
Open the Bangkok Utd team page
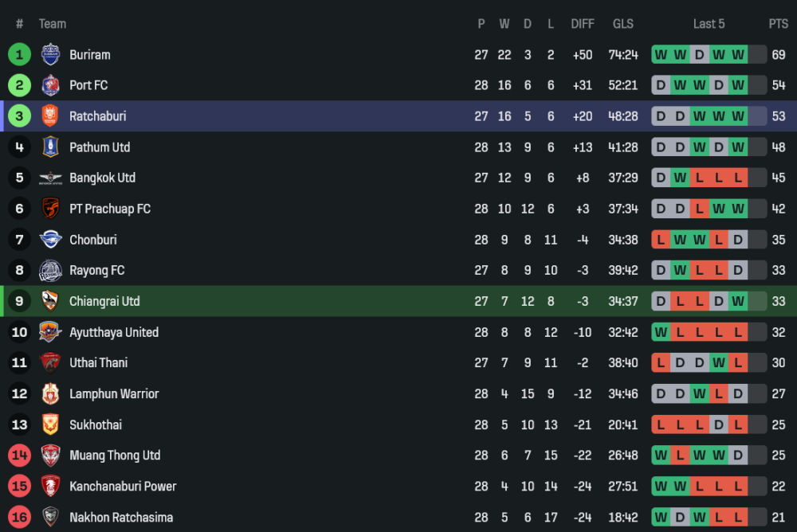[102, 178]
